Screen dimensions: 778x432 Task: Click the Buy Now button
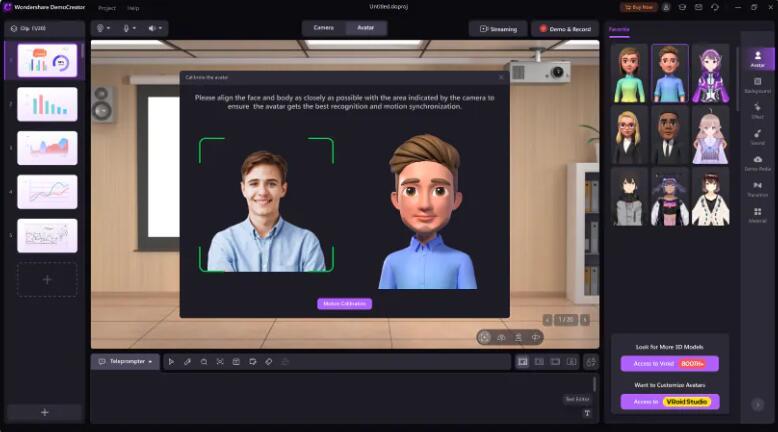pos(639,7)
